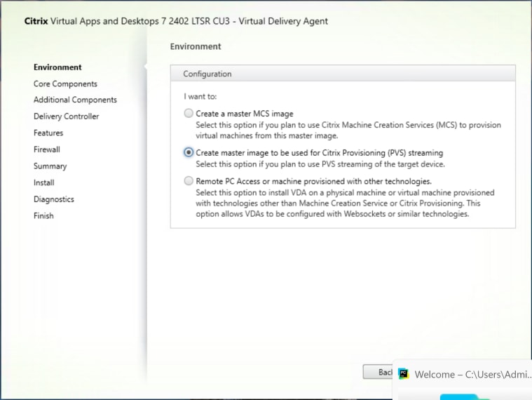Click the Remote PC Access description text
Screen dimensions: 532x400
coord(345,204)
